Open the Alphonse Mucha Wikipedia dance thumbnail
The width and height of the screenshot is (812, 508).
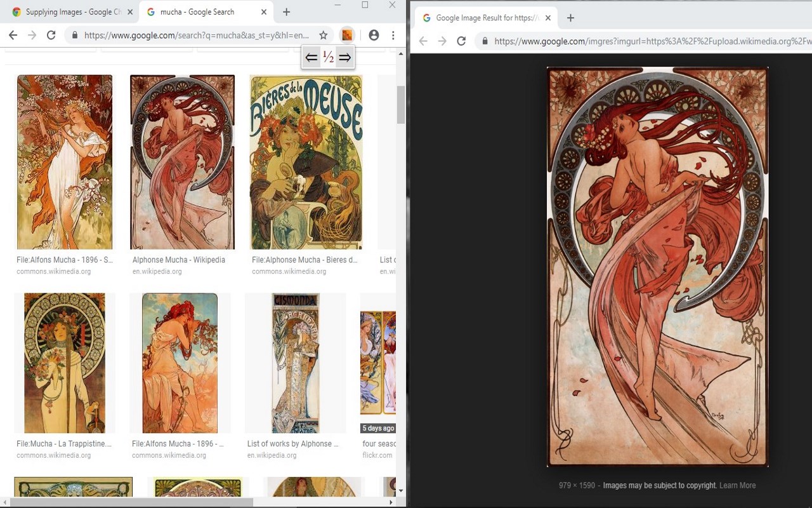click(x=182, y=162)
